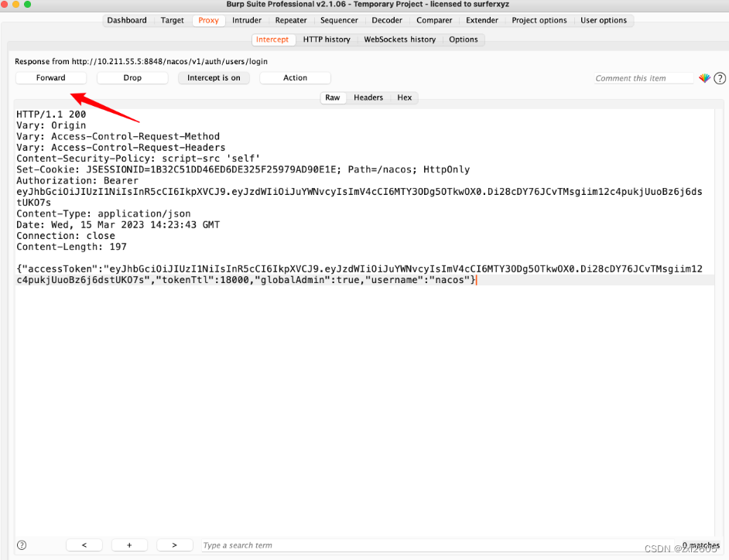Click the Content-Security-Policy header line
Screen dimensions: 729x560
[x=139, y=159]
